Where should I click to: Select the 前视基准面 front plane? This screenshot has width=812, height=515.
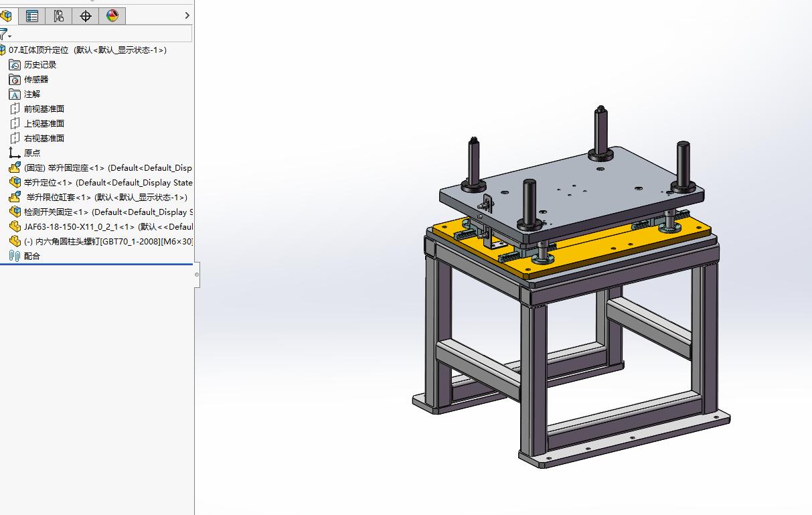tap(44, 109)
